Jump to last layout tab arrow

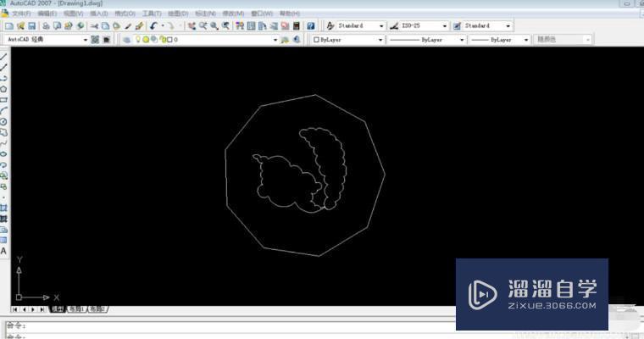click(x=42, y=309)
